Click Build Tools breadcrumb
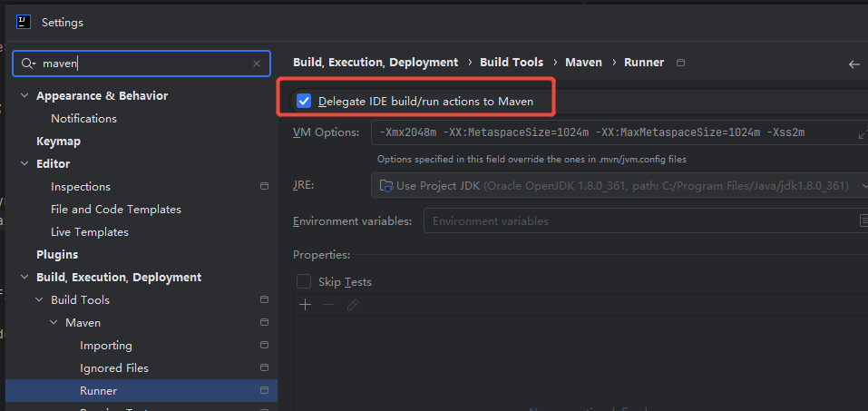The width and height of the screenshot is (868, 411). [x=512, y=63]
